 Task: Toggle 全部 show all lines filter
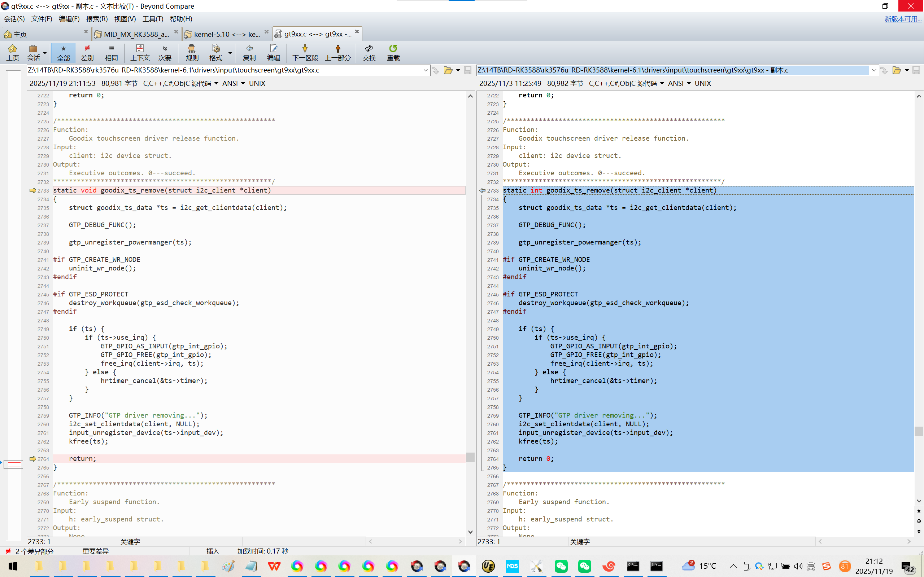(64, 52)
